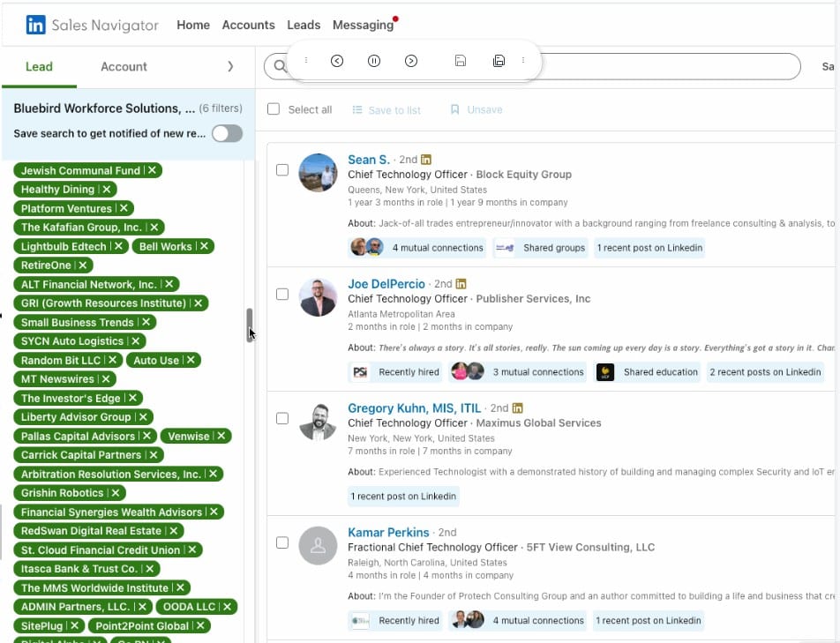The image size is (840, 643).
Task: Click the save (floppy disk) icon
Action: pyautogui.click(x=461, y=60)
